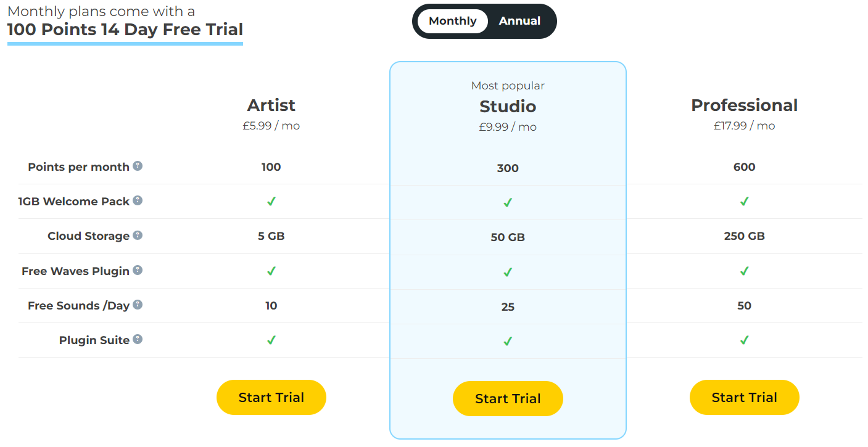Click Artist plan's Plugin Suite checkmark
Viewport: 868px width, 447px height.
271,340
